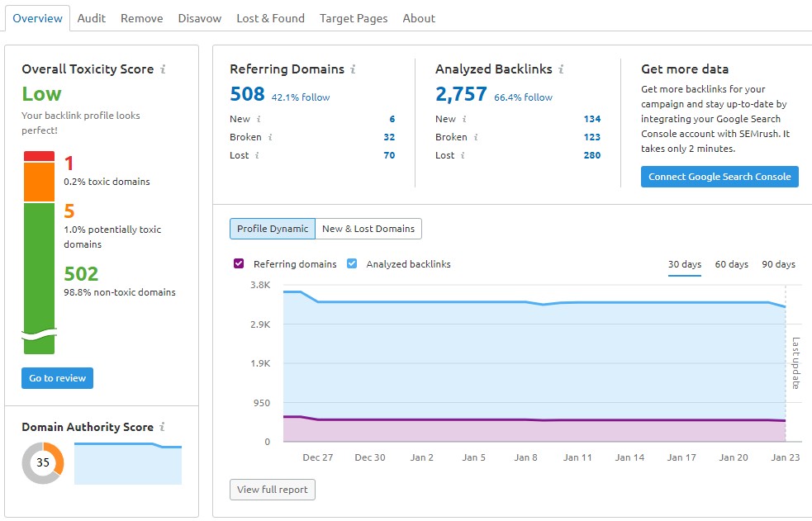Click the red toxic domains bar segment

(39, 154)
